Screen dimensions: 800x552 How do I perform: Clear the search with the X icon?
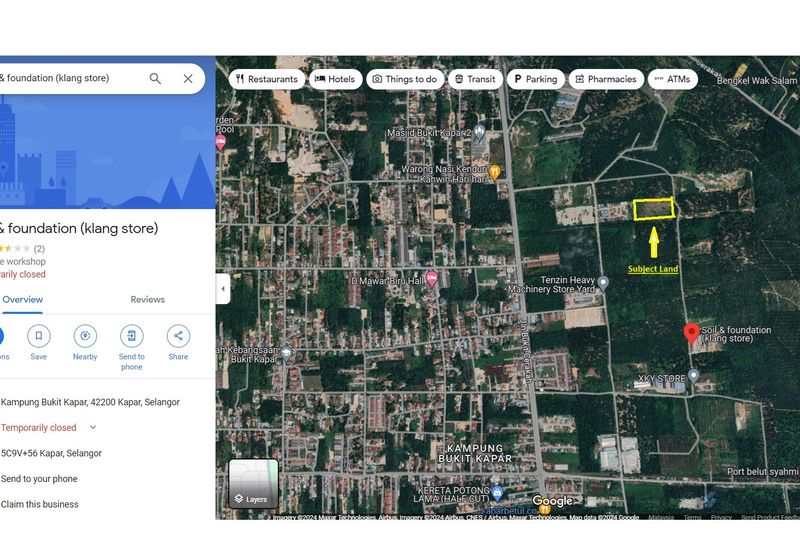(188, 79)
